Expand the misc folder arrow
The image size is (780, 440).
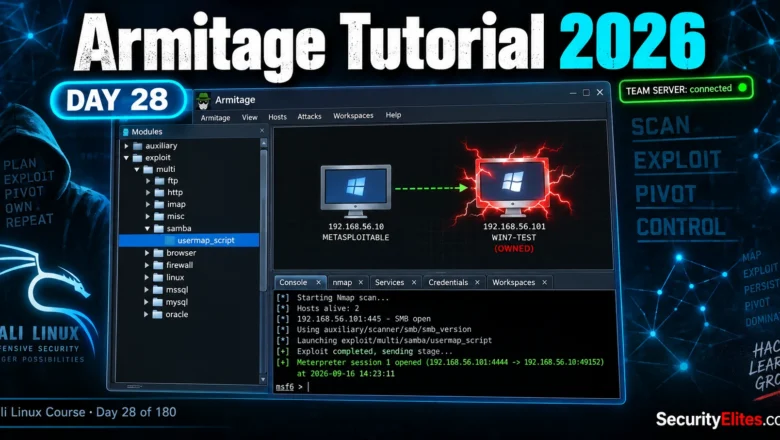coord(148,216)
